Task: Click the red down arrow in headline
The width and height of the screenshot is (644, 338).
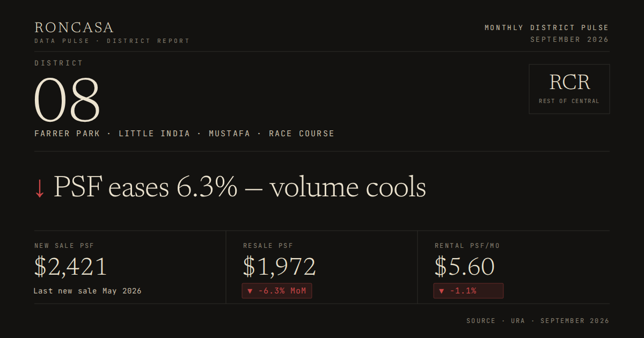Action: (x=40, y=188)
